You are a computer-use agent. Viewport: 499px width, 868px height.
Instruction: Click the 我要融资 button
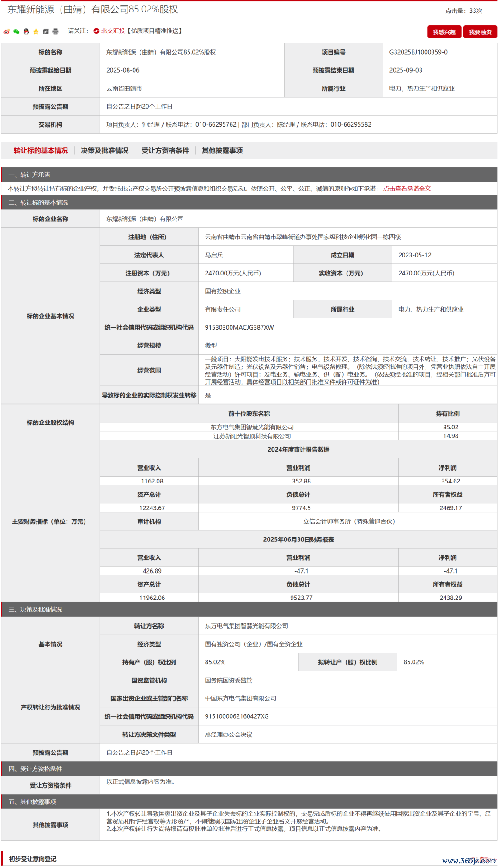(x=480, y=32)
